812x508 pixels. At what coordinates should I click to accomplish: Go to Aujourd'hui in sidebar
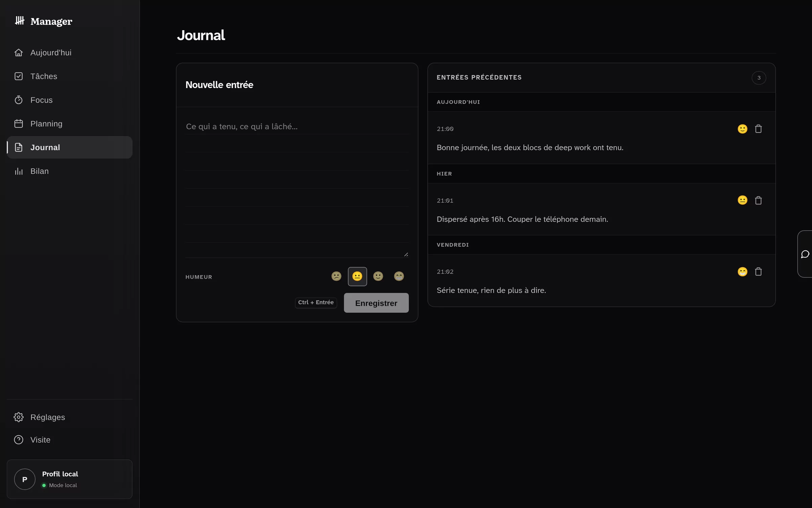(x=70, y=52)
